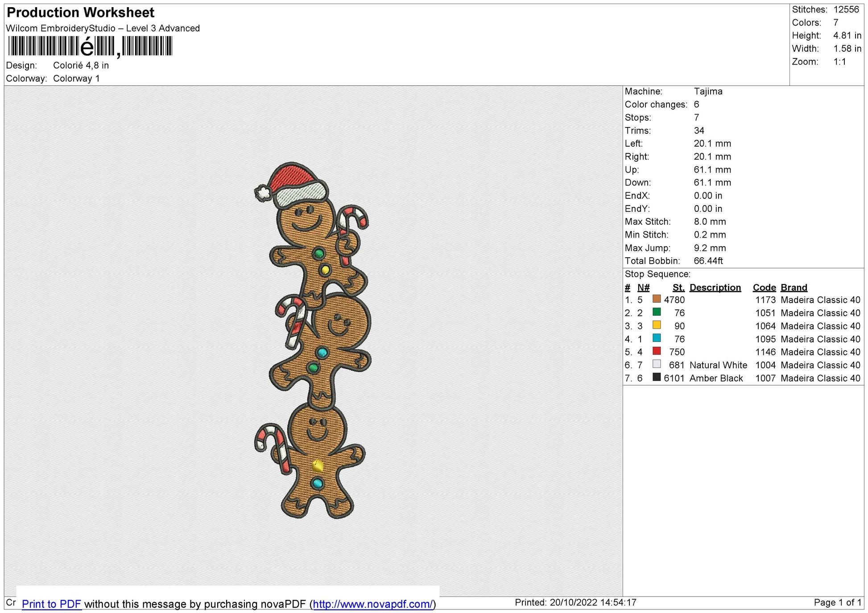868x613 pixels.
Task: Click the printed date '20/10/2022 14:54:17'
Action: 593,603
